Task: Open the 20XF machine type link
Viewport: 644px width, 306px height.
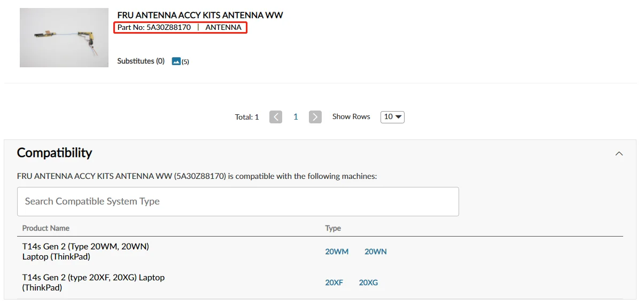Action: (x=334, y=283)
